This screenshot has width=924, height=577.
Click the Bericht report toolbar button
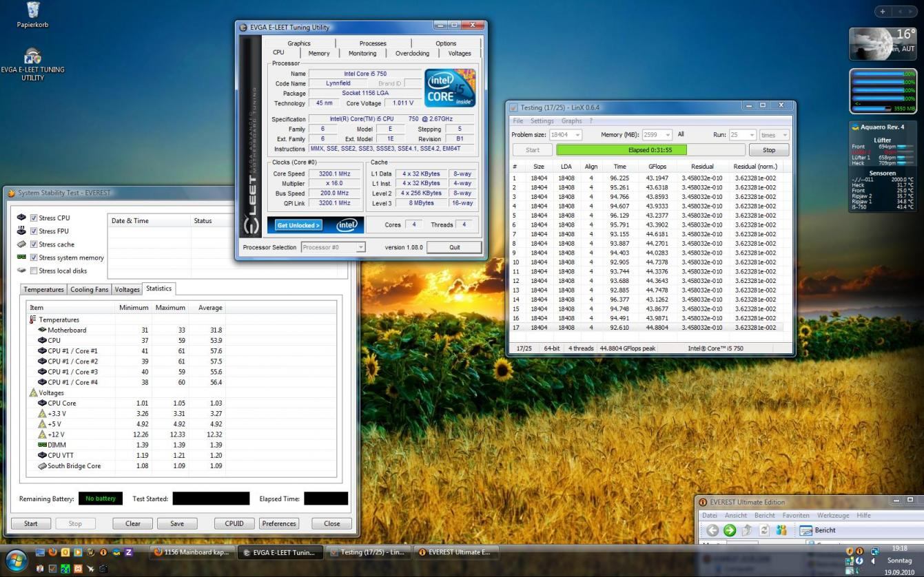818,530
